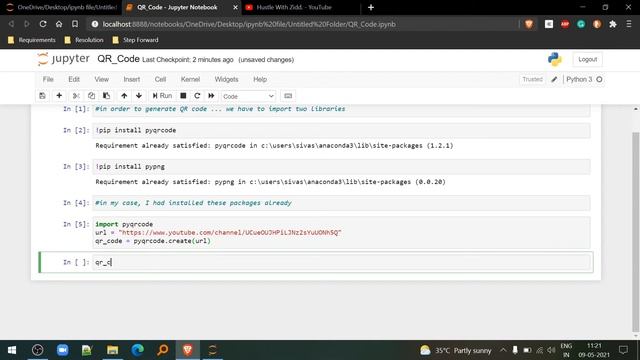Open the Step Forward bookmark folder
Viewport: 640px width, 360px height.
(x=136, y=40)
